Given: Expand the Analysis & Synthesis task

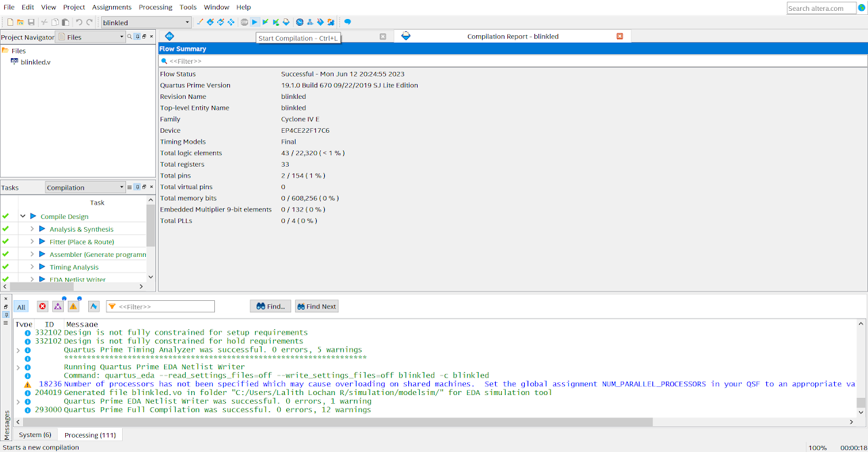Looking at the screenshot, I should (x=32, y=229).
